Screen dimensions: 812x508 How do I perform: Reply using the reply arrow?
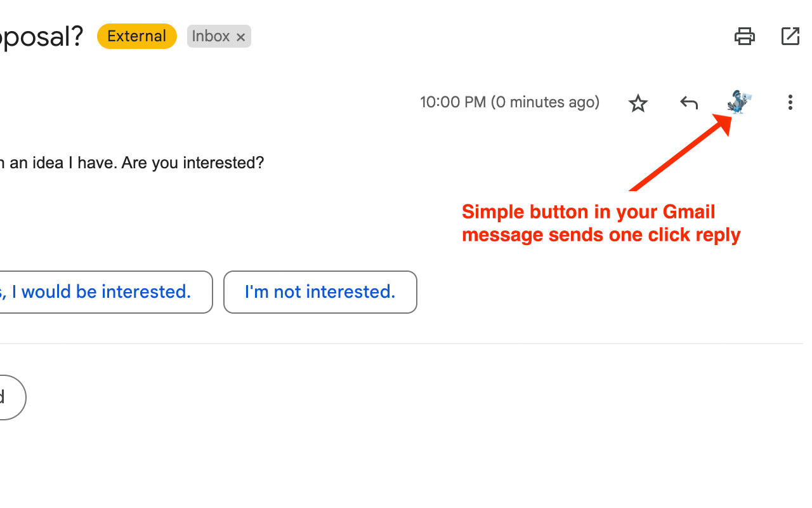(688, 102)
